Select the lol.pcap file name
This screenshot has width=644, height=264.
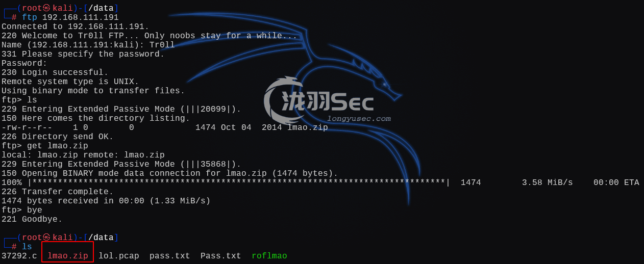[x=119, y=256]
